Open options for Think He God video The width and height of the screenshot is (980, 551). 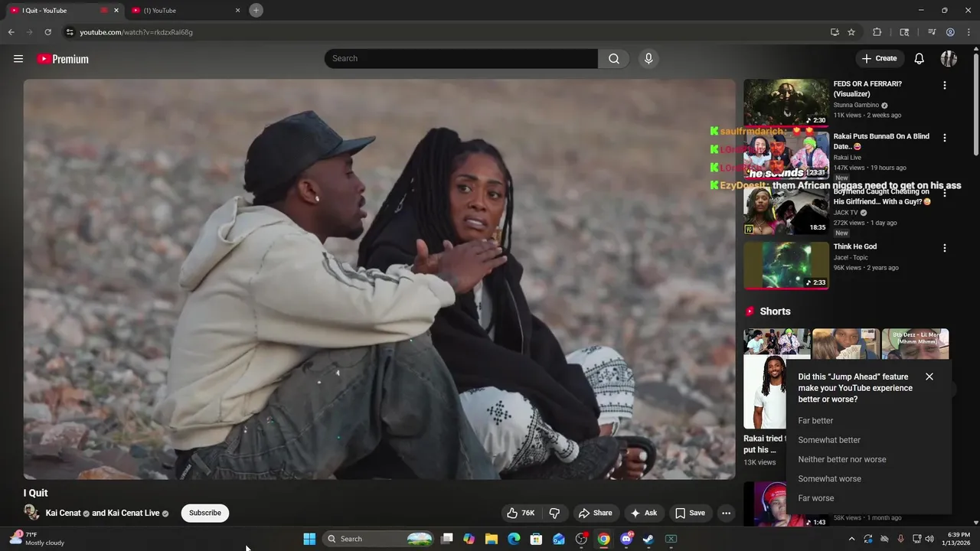point(944,248)
